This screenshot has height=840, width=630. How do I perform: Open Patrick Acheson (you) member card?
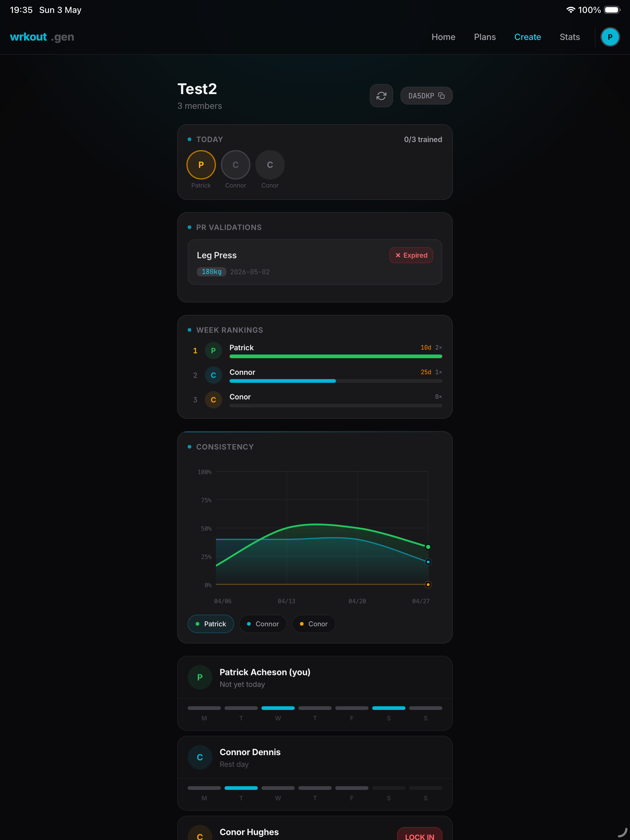click(x=315, y=693)
